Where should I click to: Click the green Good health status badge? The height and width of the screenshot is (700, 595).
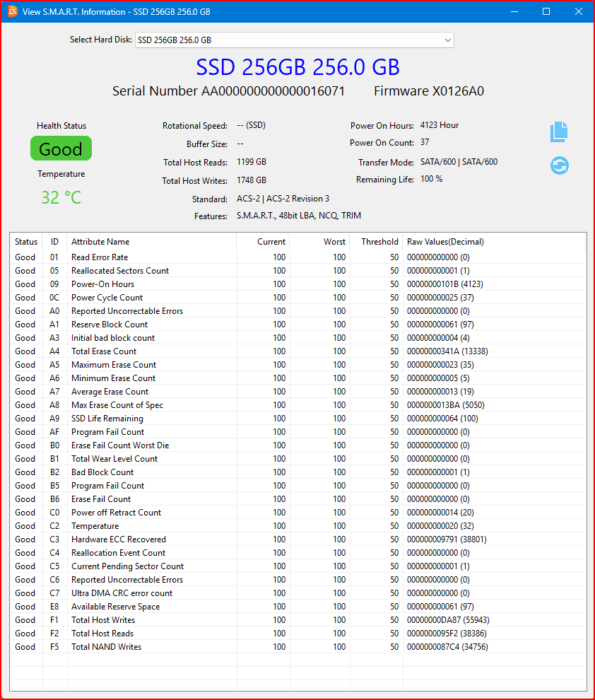tap(61, 148)
